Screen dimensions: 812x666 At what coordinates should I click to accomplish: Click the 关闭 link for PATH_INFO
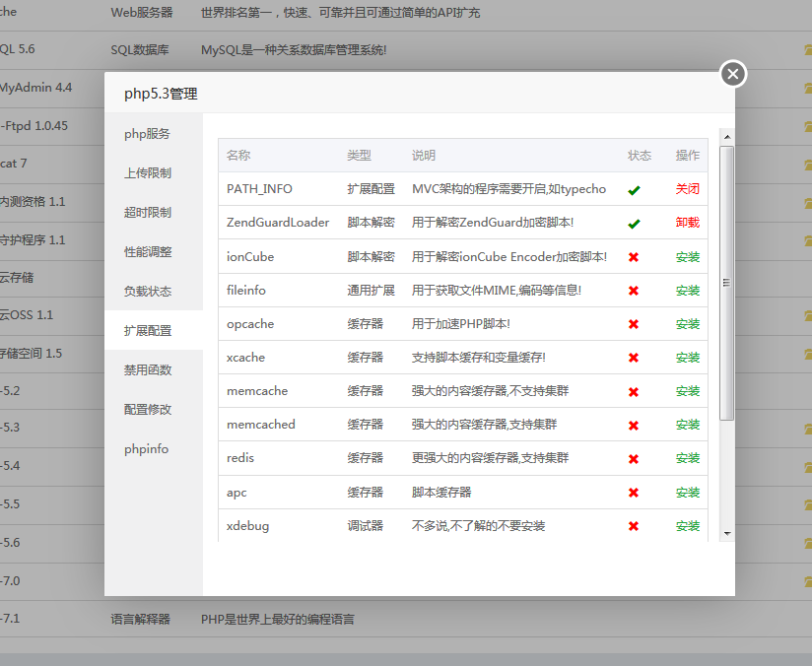(x=688, y=188)
